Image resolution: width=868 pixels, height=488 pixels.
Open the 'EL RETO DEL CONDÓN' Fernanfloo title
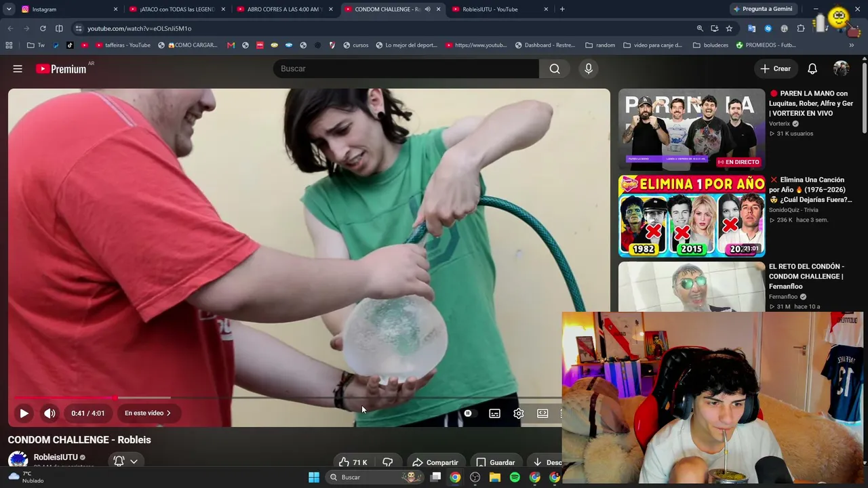[807, 277]
